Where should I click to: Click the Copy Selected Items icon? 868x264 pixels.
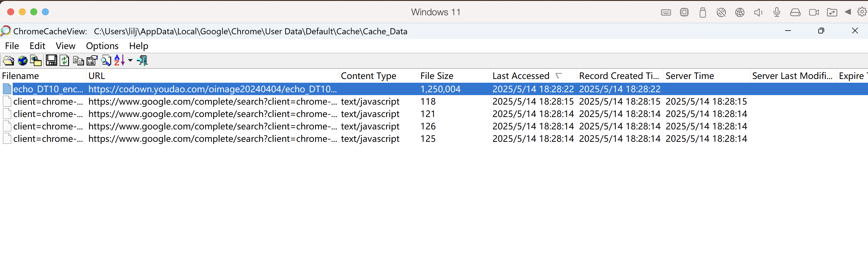[79, 61]
